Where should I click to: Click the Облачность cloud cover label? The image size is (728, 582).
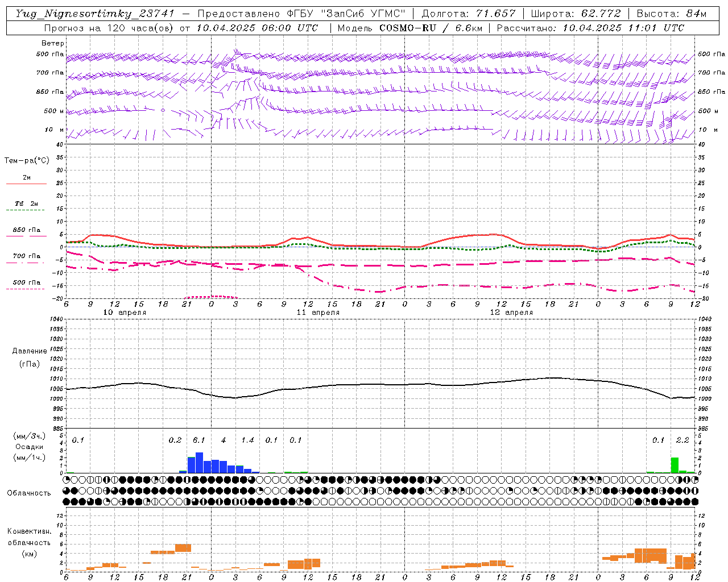pyautogui.click(x=29, y=493)
